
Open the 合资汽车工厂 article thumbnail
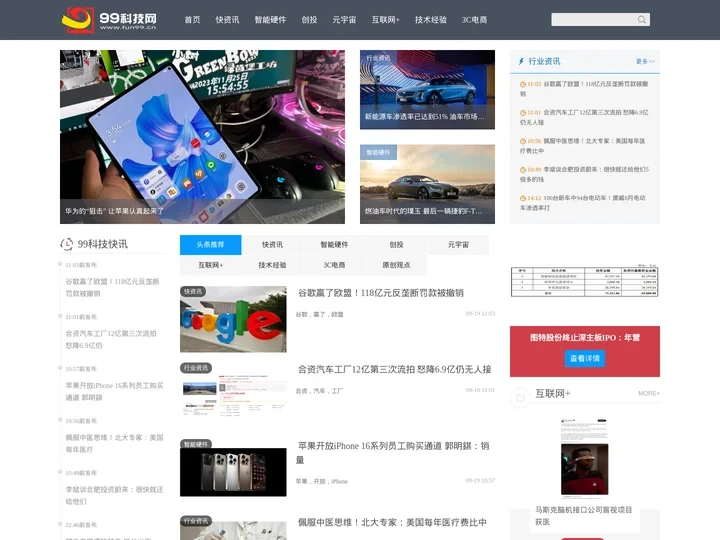tap(233, 395)
